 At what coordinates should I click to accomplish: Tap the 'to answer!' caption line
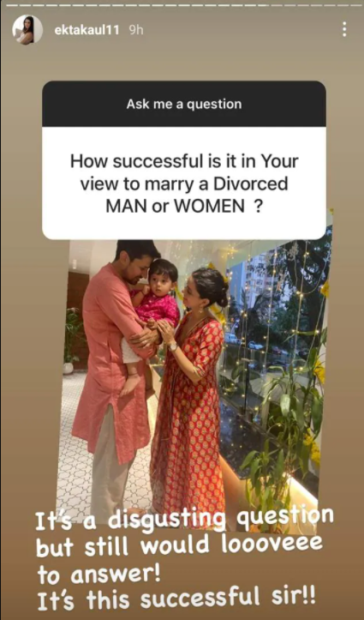[x=99, y=575]
